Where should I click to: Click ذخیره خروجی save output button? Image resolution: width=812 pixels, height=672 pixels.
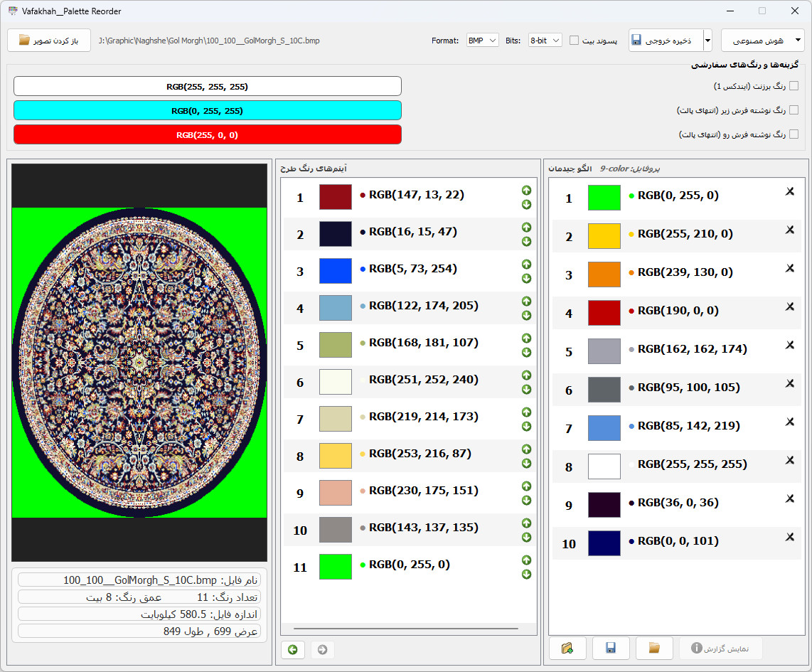pyautogui.click(x=666, y=41)
